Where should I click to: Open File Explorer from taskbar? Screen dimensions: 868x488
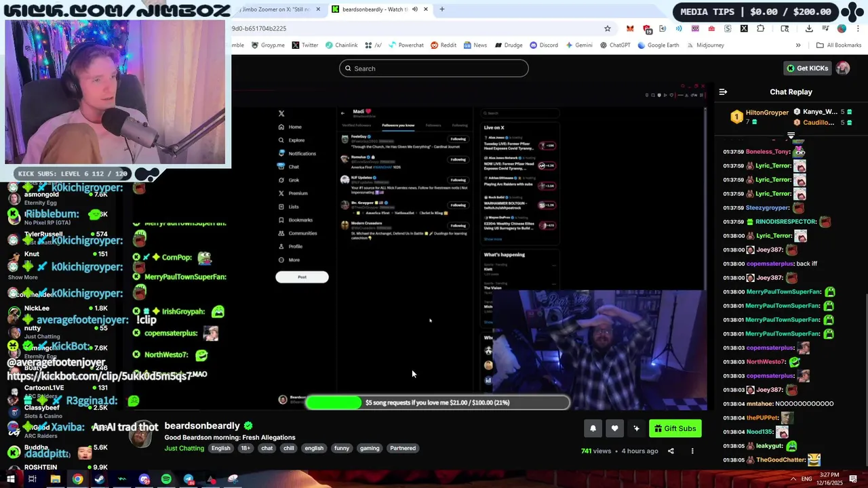tap(55, 479)
